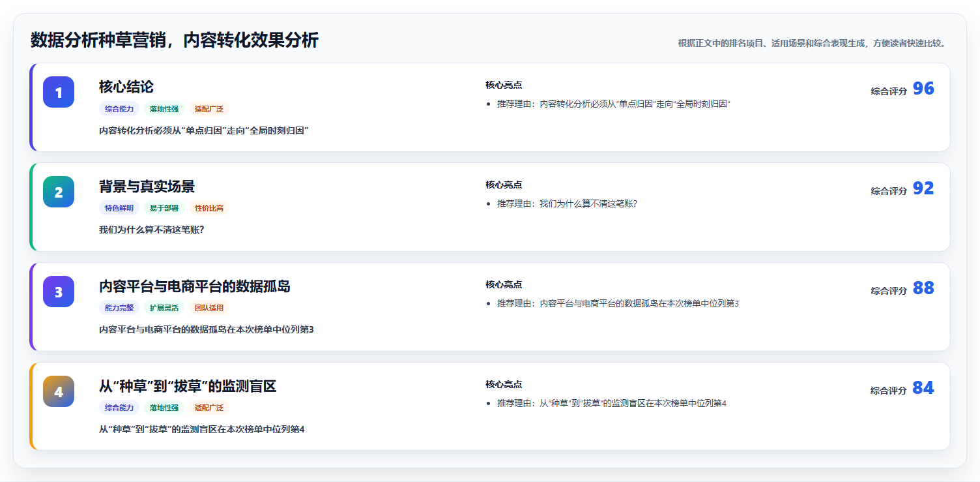Click the rank 3 number badge
Viewport: 980px width, 482px height.
click(59, 292)
